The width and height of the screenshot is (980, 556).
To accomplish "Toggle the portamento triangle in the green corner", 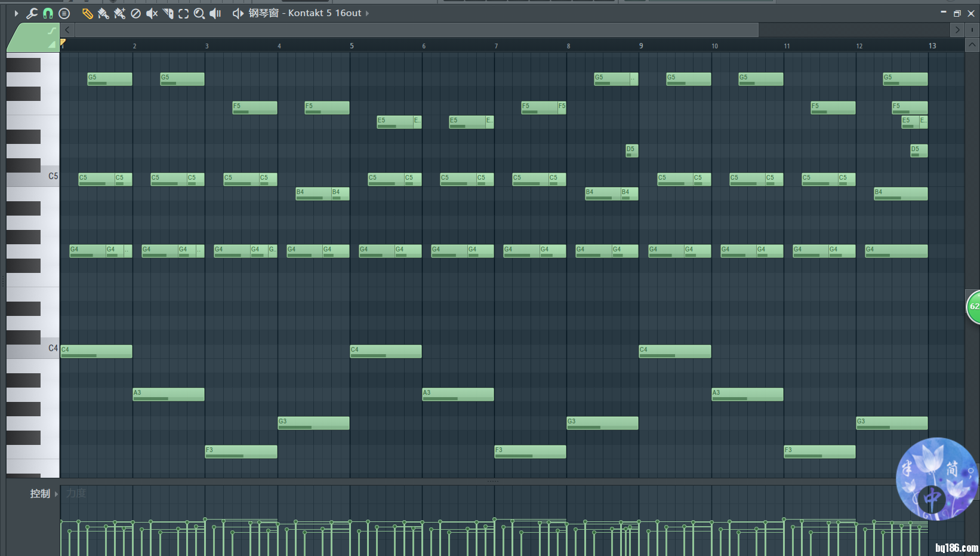I will [52, 44].
